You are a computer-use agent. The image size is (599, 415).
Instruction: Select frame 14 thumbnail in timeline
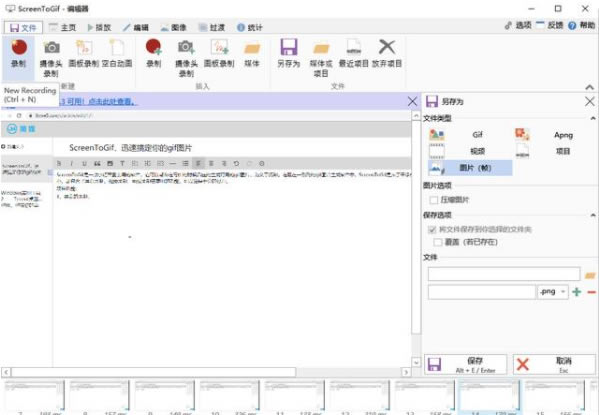(489, 397)
